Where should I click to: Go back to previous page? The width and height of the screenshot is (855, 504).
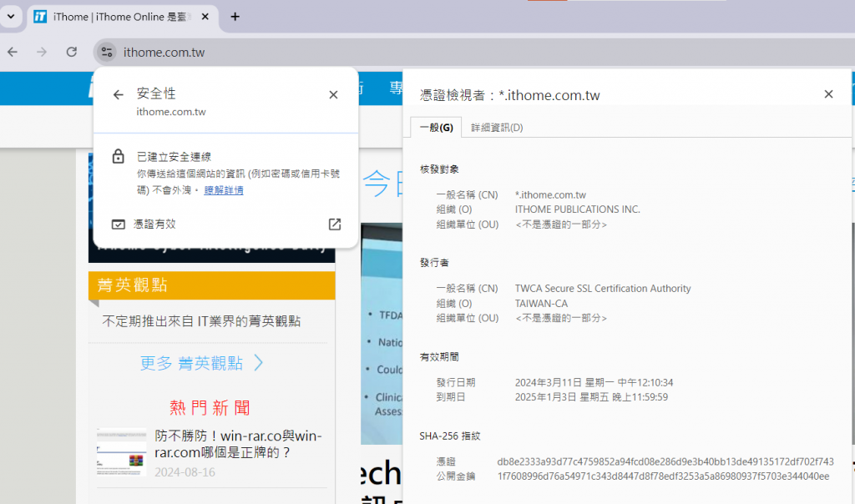tap(13, 52)
